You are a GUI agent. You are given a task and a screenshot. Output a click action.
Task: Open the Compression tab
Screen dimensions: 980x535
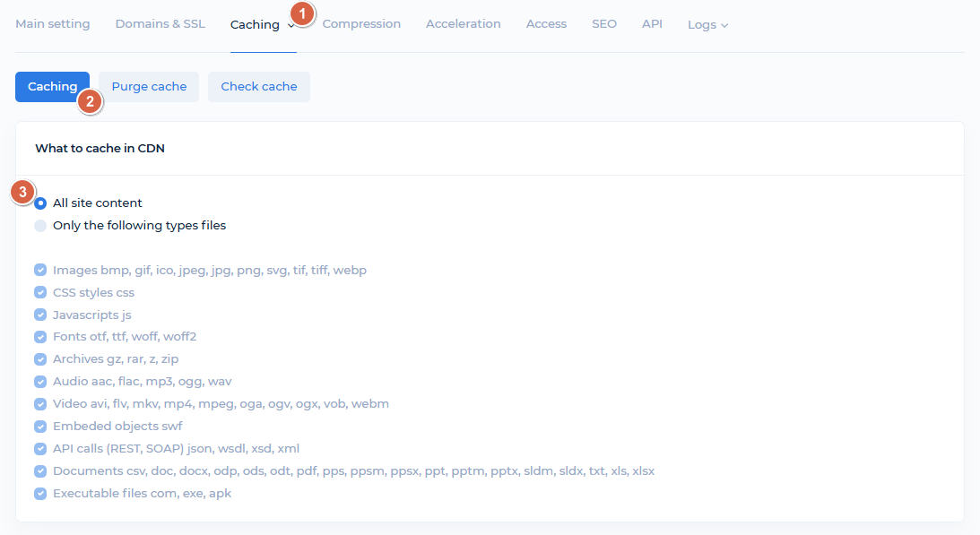click(x=361, y=23)
